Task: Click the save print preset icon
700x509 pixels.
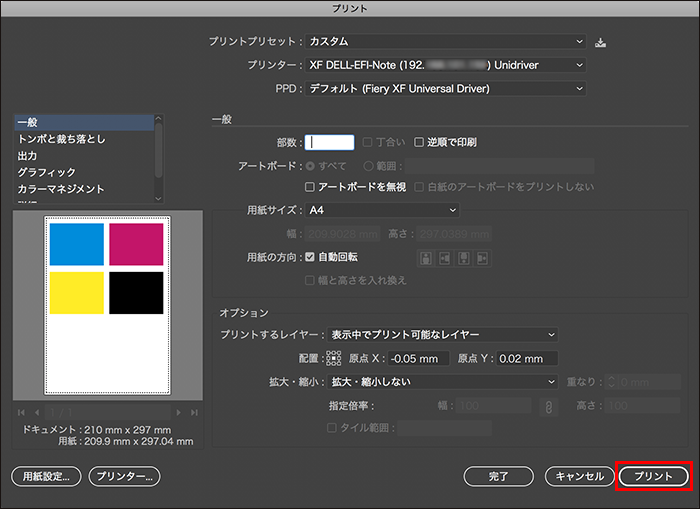Action: coord(600,41)
